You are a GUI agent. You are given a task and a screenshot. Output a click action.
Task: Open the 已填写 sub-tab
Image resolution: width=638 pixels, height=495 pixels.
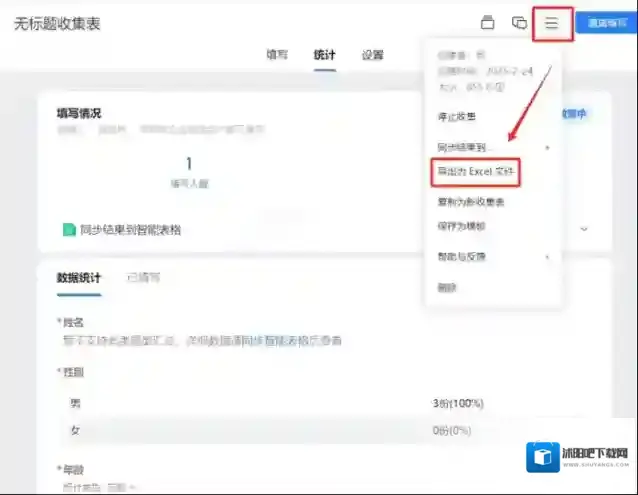pyautogui.click(x=143, y=277)
